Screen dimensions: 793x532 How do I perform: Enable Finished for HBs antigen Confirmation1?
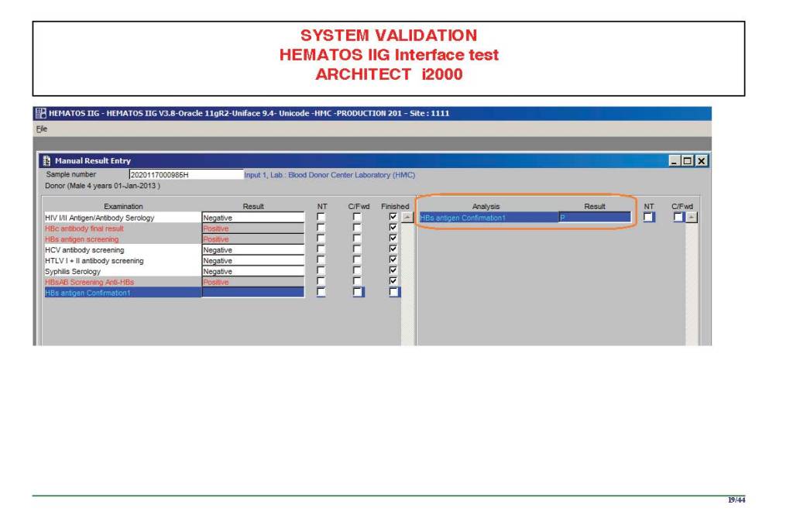pyautogui.click(x=394, y=293)
